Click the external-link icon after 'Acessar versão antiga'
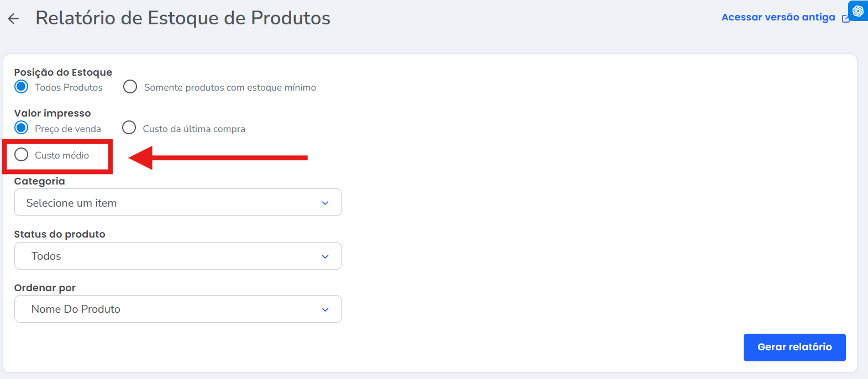Image resolution: width=868 pixels, height=379 pixels. (845, 18)
